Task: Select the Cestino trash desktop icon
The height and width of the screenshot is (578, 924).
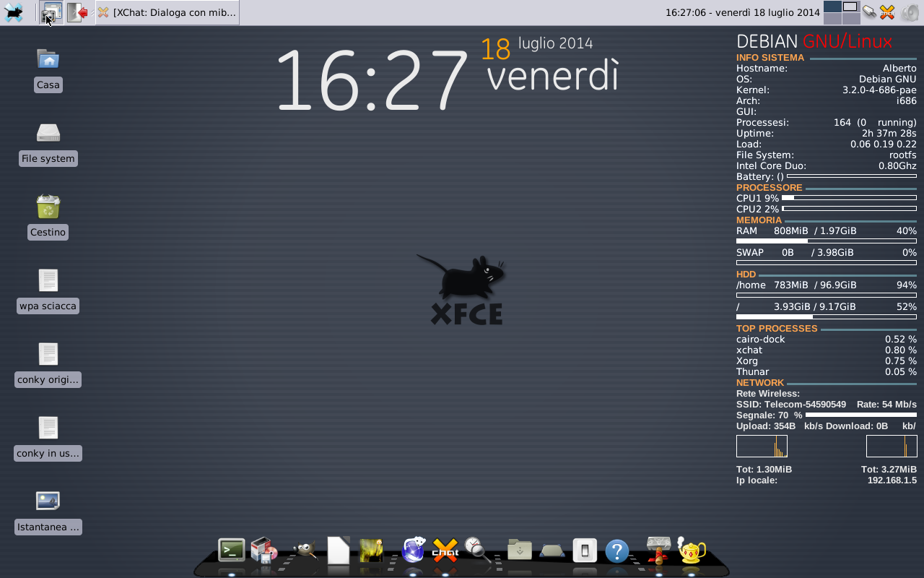Action: [x=48, y=217]
